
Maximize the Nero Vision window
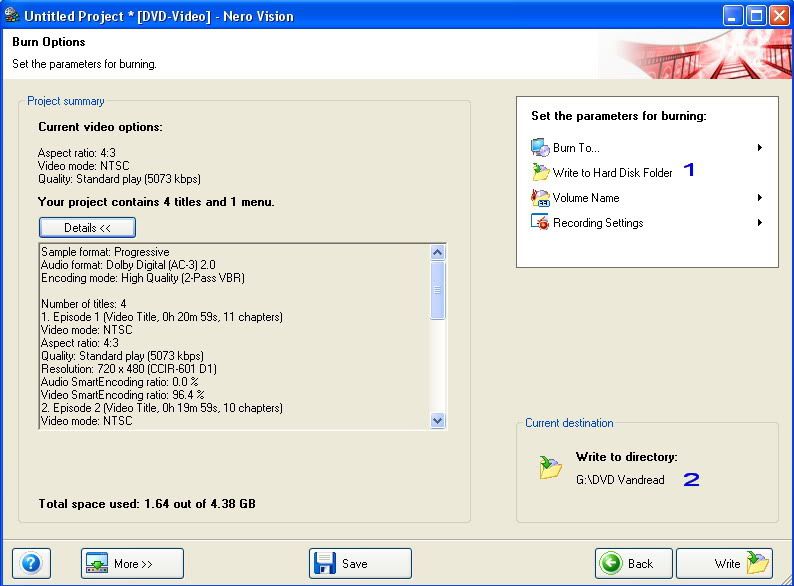tap(756, 16)
